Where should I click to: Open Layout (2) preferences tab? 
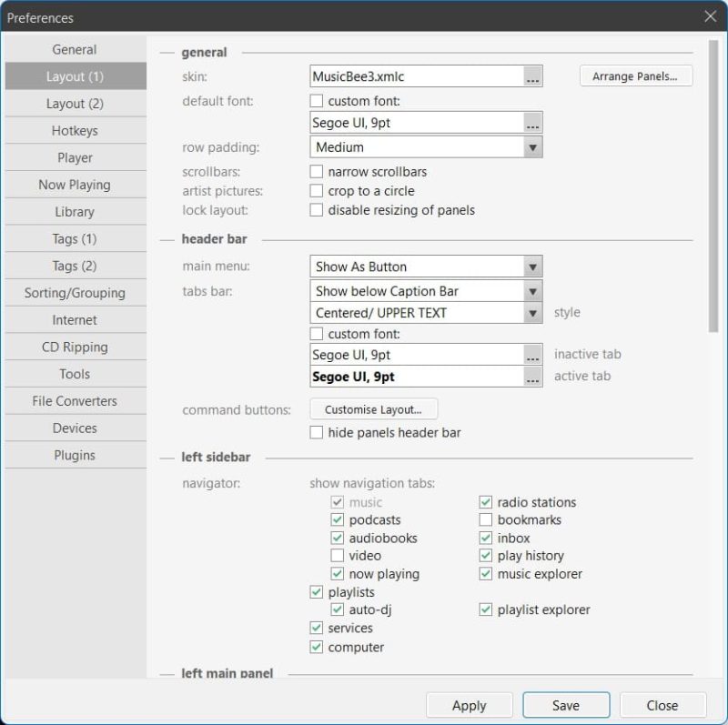tap(76, 104)
